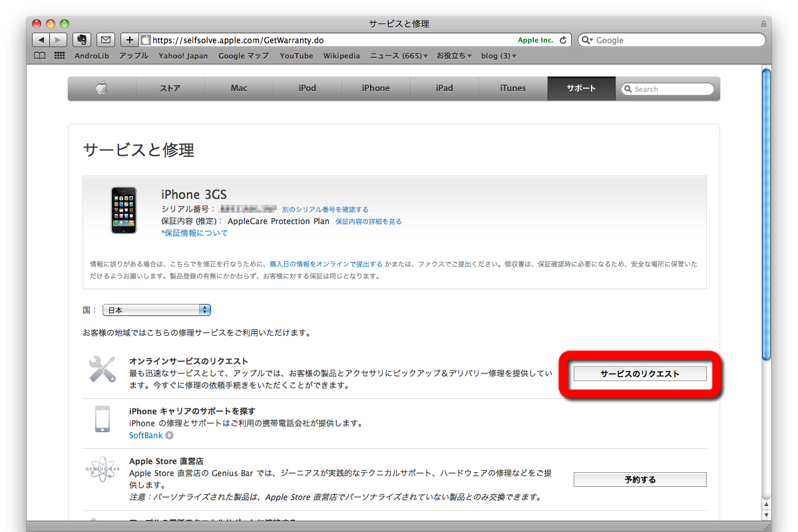Go back with Safari's back arrow
This screenshot has width=798, height=532.
pos(41,40)
